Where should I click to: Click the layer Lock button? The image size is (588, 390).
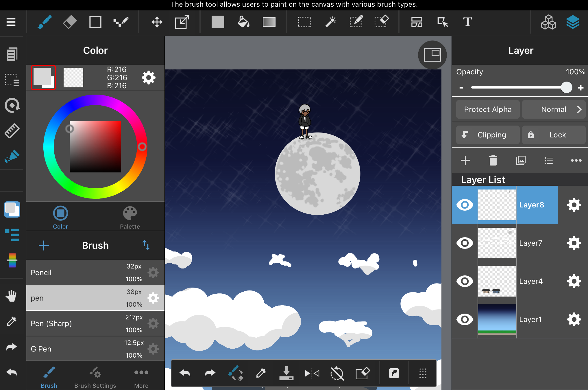click(x=554, y=135)
